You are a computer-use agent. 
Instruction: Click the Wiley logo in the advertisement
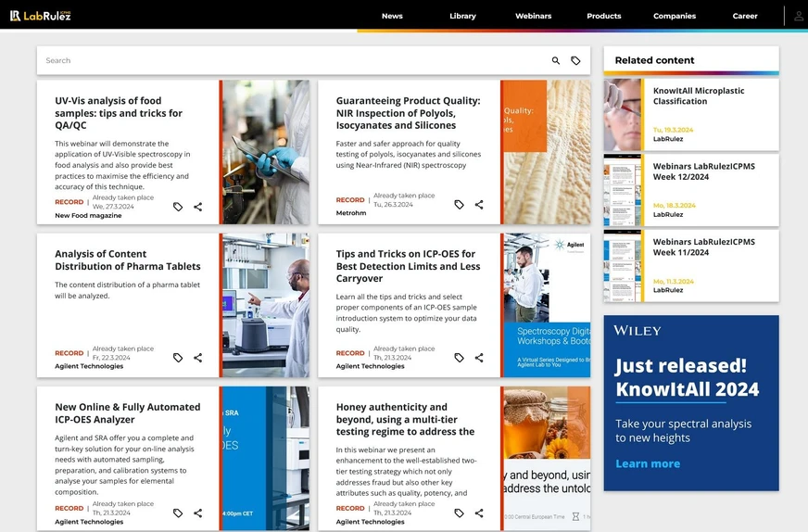click(x=638, y=331)
